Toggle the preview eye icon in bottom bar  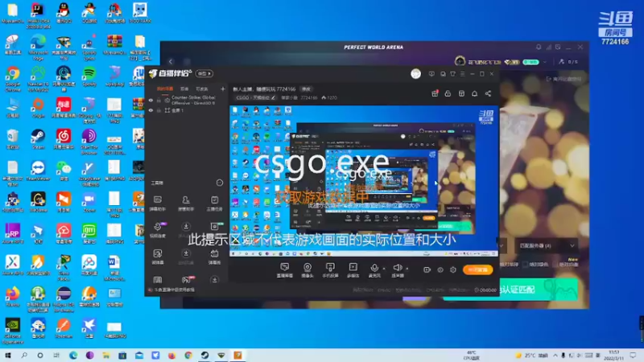tap(440, 269)
